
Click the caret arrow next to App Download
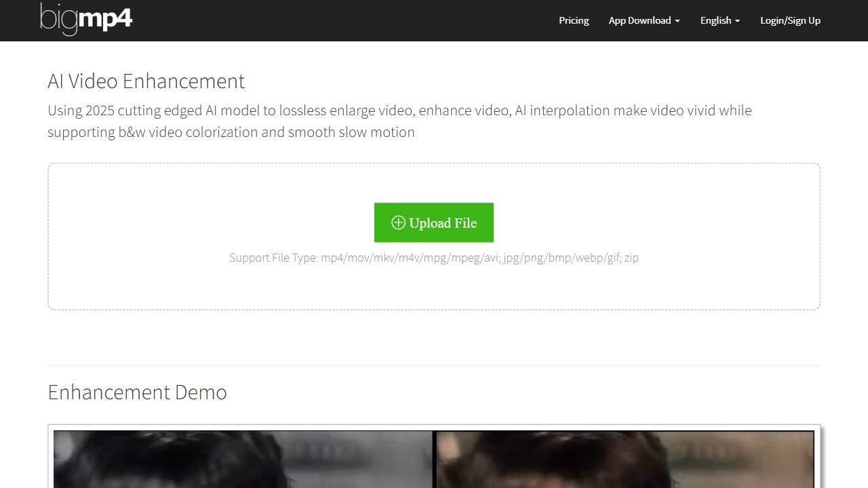[x=677, y=21]
